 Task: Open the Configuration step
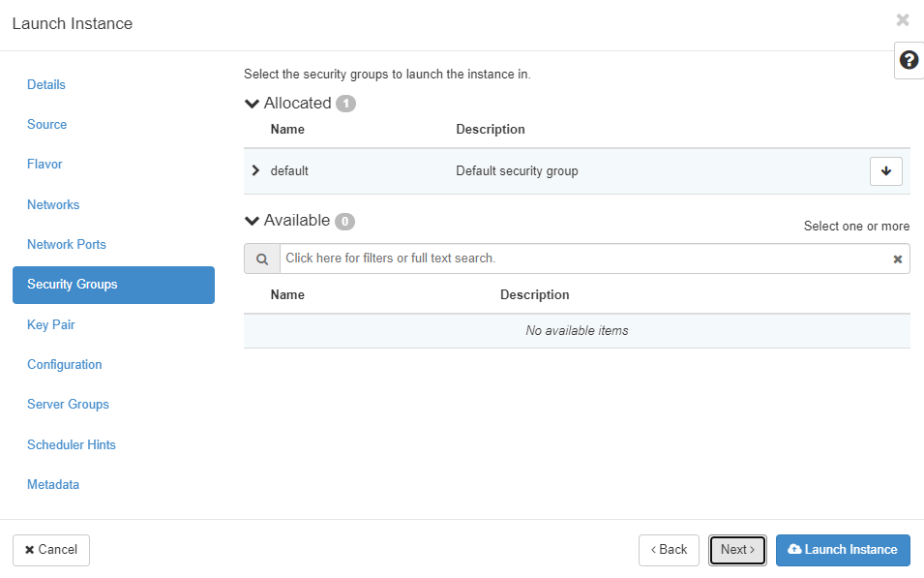64,365
